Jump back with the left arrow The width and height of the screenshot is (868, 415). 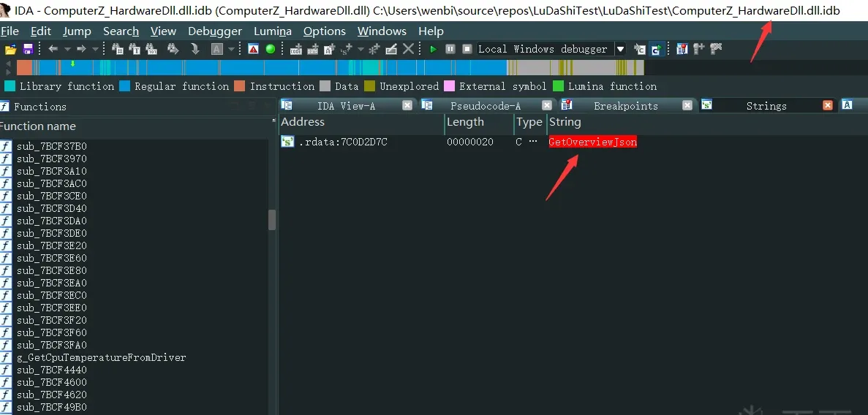coord(53,49)
